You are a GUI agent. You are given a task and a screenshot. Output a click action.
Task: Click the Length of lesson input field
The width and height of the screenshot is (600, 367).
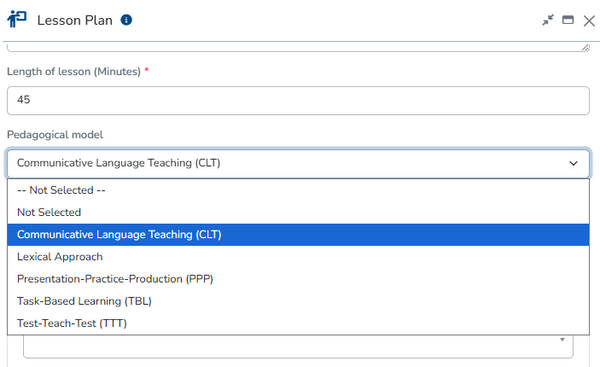pyautogui.click(x=298, y=100)
